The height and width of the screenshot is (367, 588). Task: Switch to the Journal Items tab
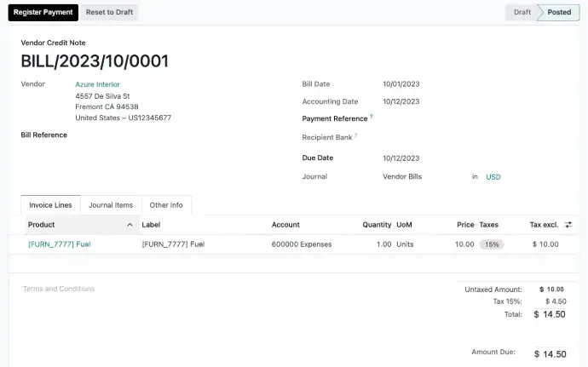tap(111, 205)
